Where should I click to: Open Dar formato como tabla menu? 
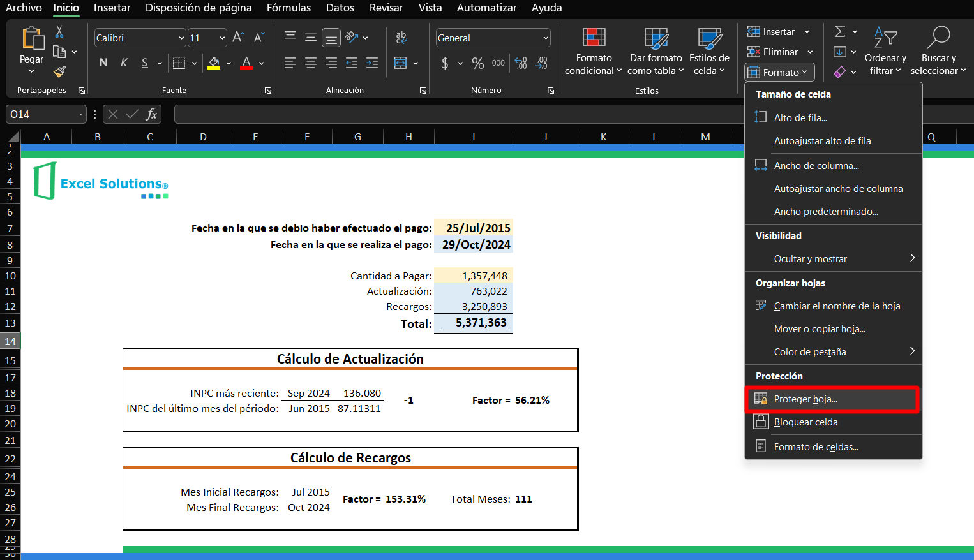(x=656, y=52)
